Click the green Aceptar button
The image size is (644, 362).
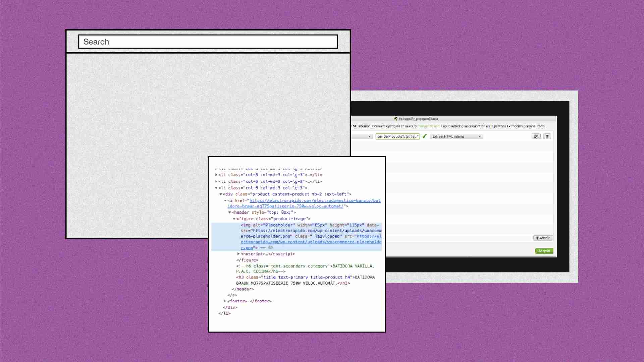544,251
